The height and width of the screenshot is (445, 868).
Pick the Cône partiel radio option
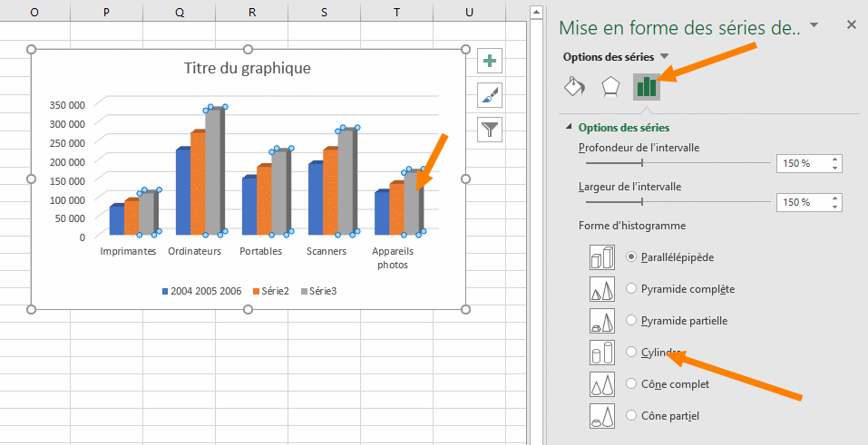[x=632, y=416]
